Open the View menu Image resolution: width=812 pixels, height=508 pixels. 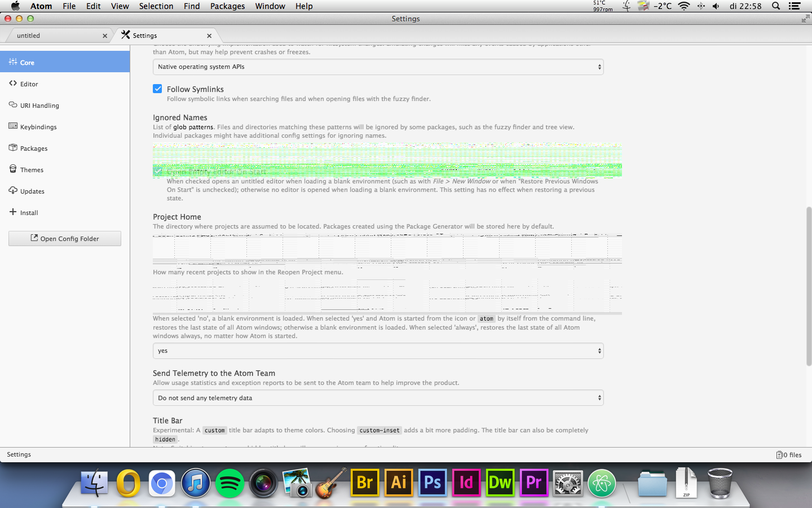point(120,6)
